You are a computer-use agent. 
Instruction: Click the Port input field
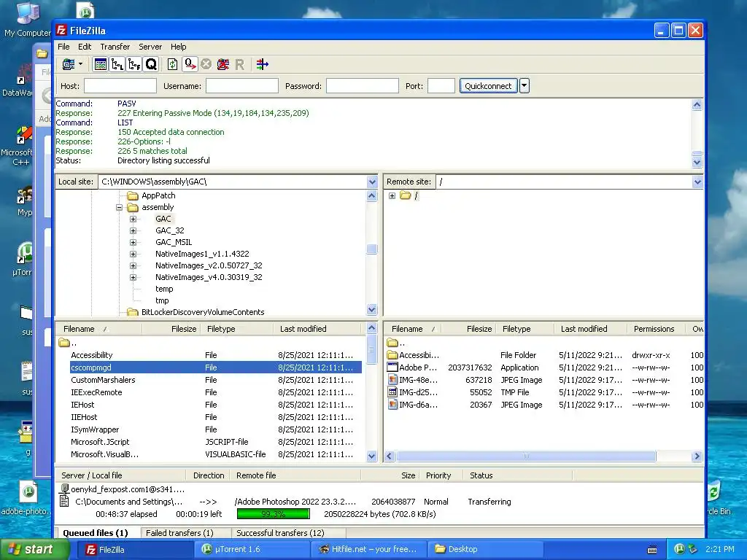pos(441,86)
